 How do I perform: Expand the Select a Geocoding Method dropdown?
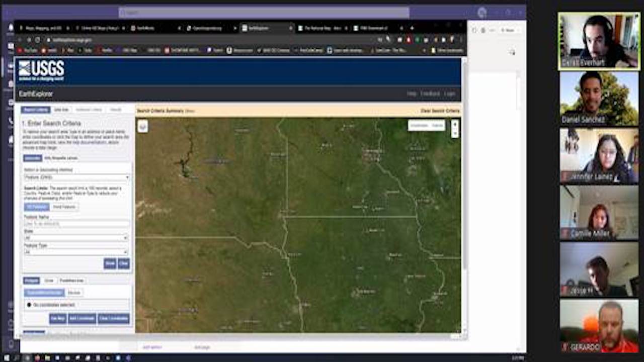[76, 177]
